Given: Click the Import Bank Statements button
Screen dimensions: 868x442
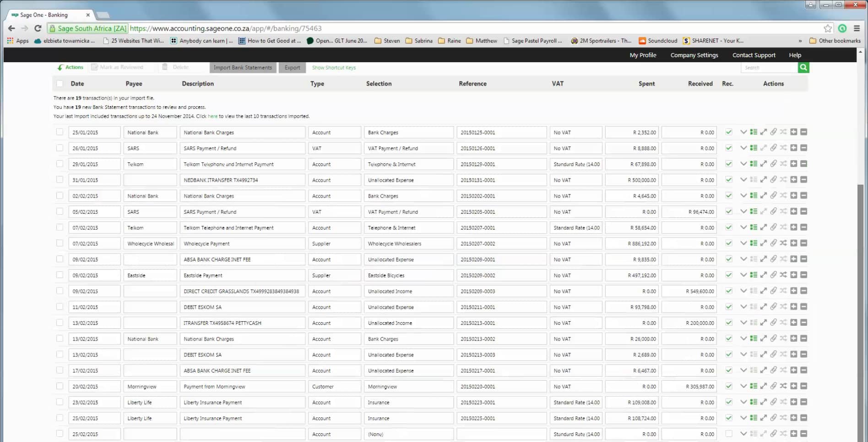Looking at the screenshot, I should tap(243, 67).
